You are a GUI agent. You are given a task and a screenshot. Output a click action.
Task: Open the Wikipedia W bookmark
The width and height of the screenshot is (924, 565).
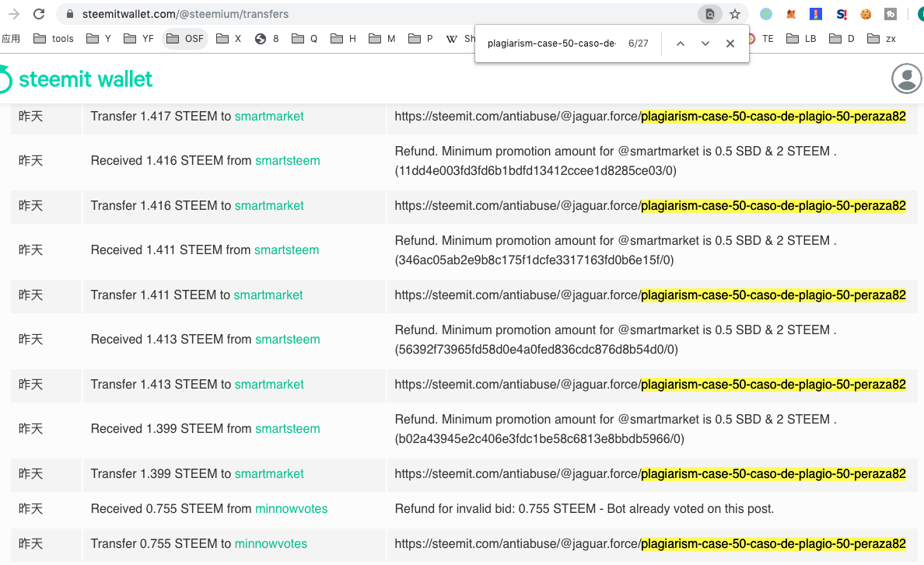(460, 39)
